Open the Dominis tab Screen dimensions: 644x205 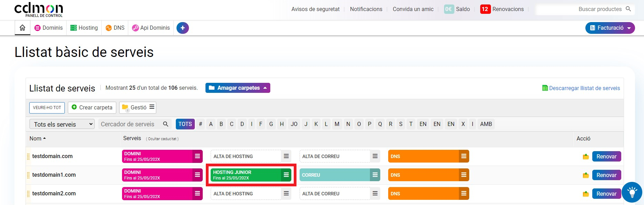click(x=49, y=28)
